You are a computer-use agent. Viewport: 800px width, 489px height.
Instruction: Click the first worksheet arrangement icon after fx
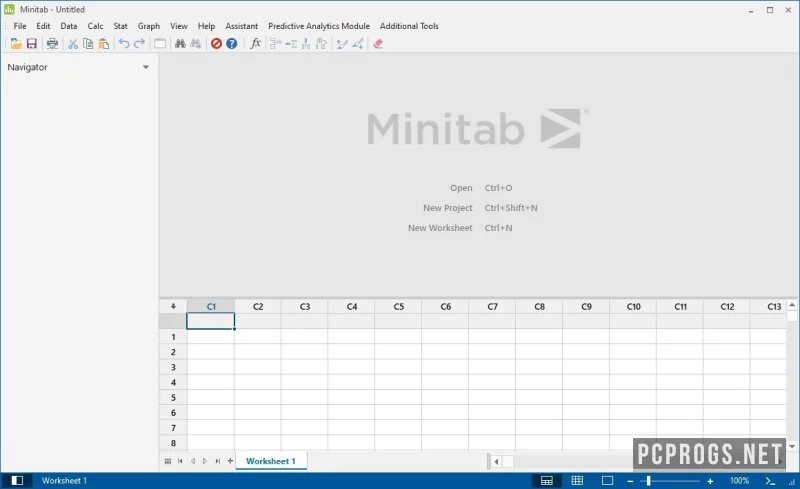pyautogui.click(x=276, y=44)
